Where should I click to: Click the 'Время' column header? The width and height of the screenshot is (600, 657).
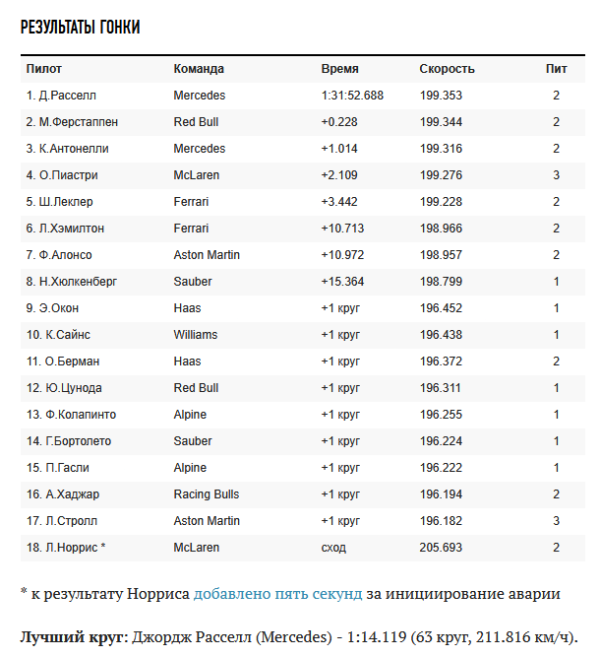point(339,69)
